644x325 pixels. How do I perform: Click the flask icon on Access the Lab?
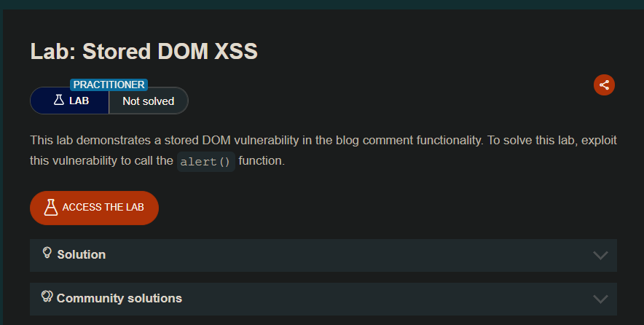coord(50,207)
